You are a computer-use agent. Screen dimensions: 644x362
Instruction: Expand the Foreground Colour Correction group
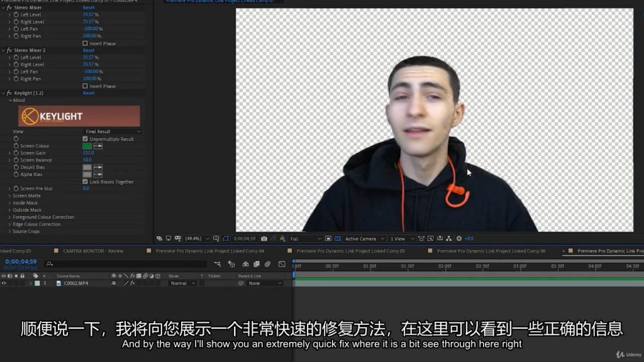click(x=9, y=217)
